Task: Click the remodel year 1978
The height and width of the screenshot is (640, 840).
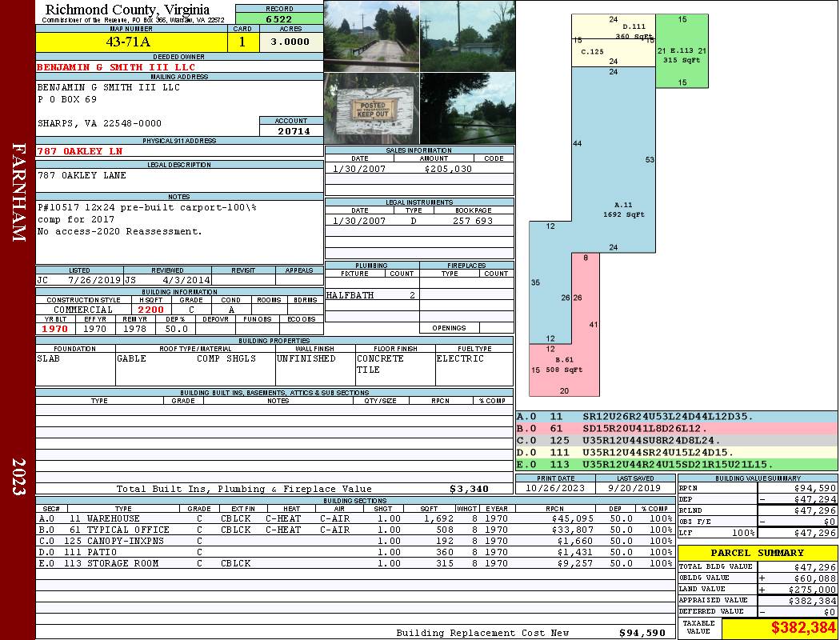Action: (x=134, y=329)
